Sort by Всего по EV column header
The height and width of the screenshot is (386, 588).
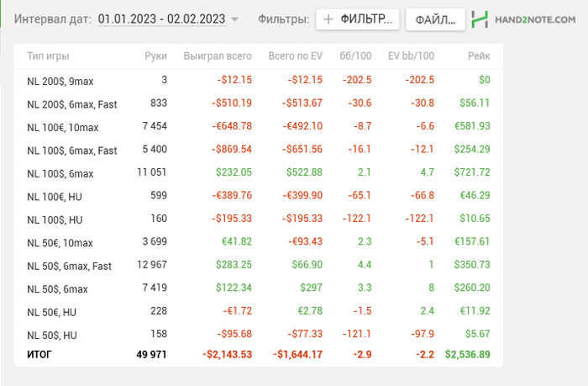tap(295, 56)
